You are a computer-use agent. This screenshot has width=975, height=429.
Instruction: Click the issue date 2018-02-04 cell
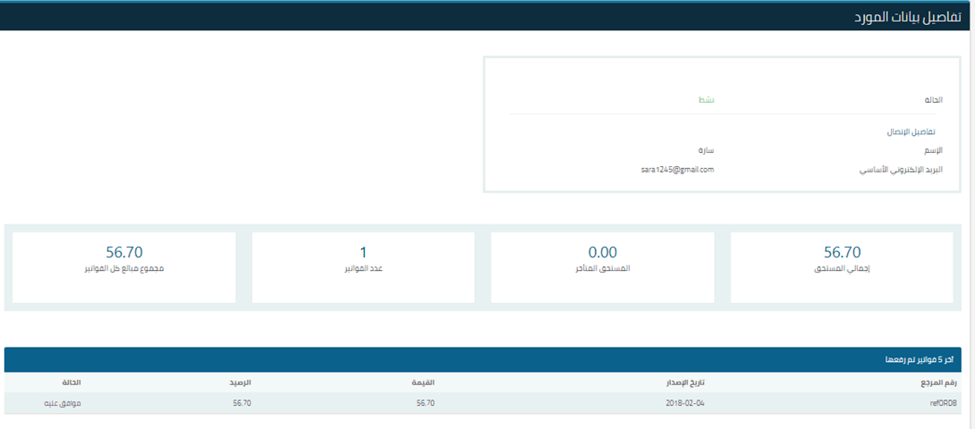tap(686, 402)
